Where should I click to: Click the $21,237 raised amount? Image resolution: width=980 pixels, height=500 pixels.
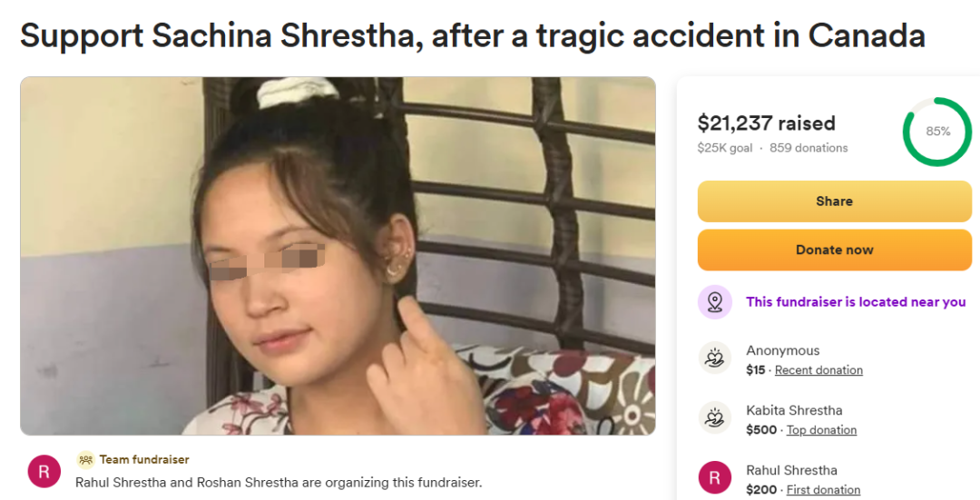766,123
